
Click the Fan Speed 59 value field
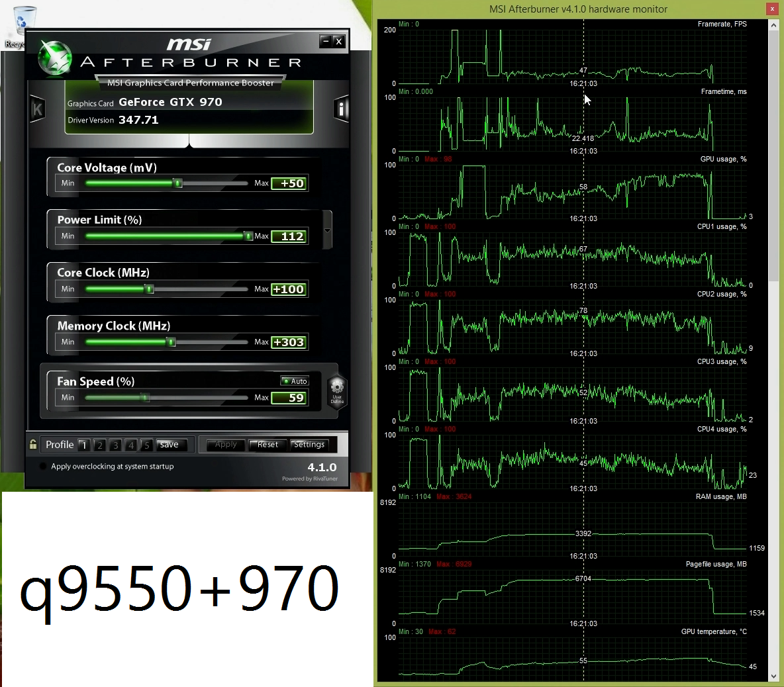point(289,398)
